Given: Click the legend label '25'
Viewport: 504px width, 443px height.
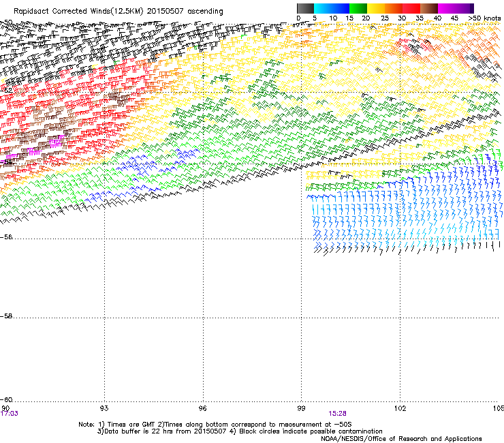Looking at the screenshot, I should 385,18.
